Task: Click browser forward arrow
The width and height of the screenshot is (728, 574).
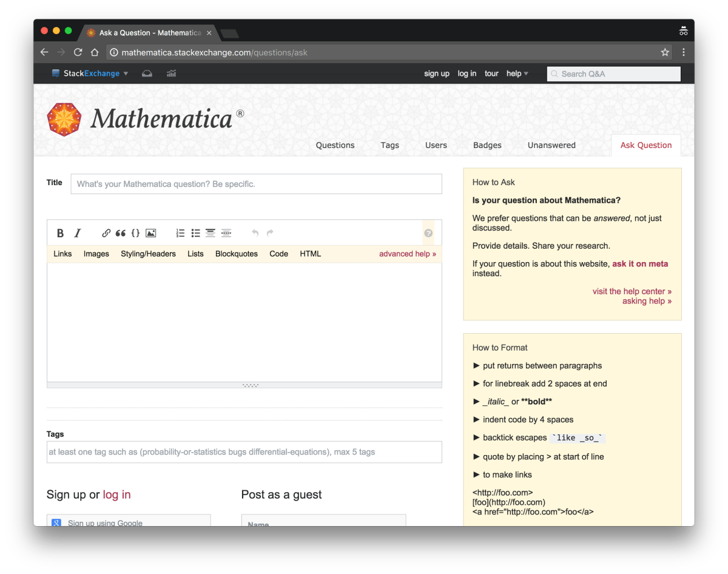Action: [x=61, y=52]
